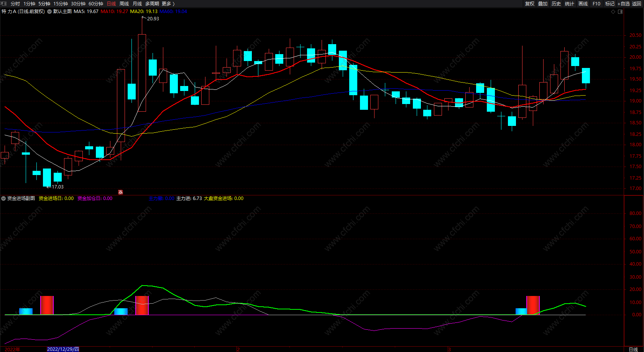644x352 pixels.
Task: Switch to 周线 weekly chart
Action: click(x=124, y=4)
